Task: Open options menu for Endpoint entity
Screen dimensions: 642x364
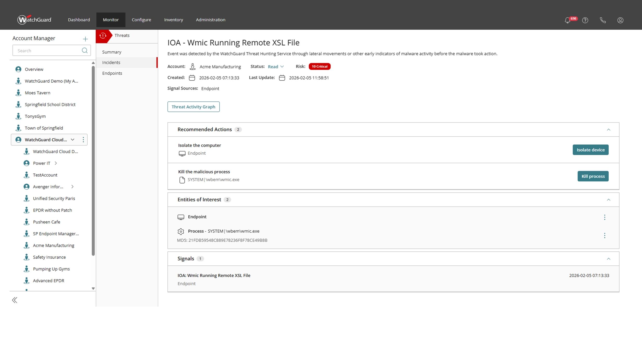Action: (604, 217)
